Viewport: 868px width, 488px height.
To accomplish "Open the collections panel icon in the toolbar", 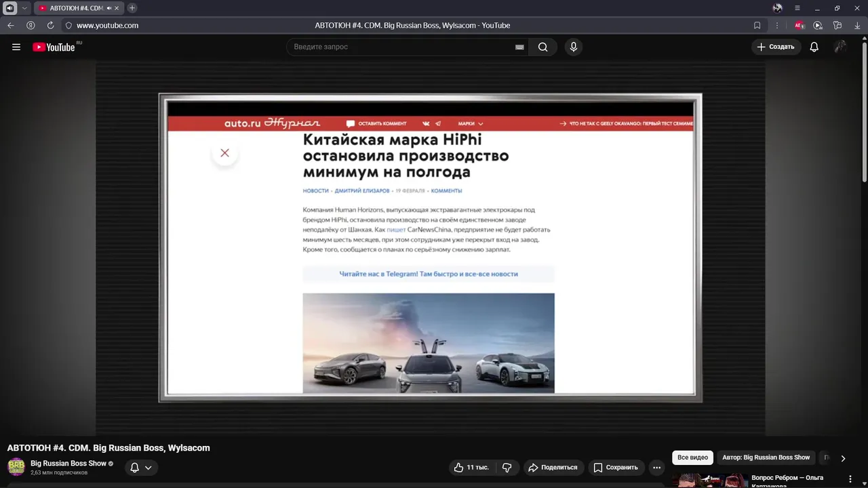I will coord(837,25).
